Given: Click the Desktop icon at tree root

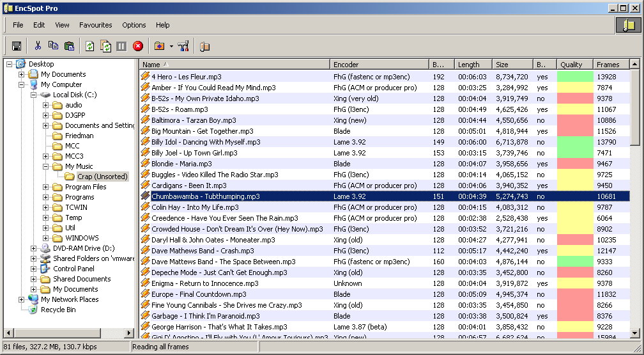Looking at the screenshot, I should pyautogui.click(x=21, y=64).
